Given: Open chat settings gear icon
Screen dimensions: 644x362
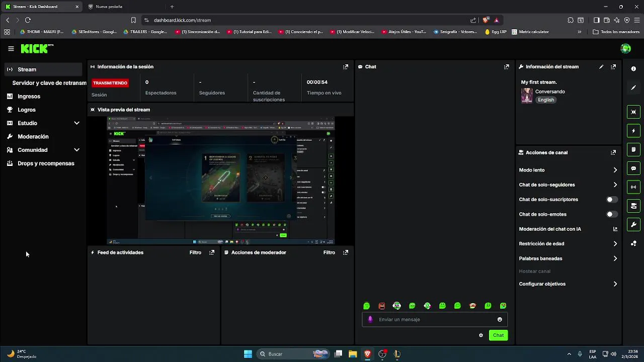Looking at the screenshot, I should [481, 335].
